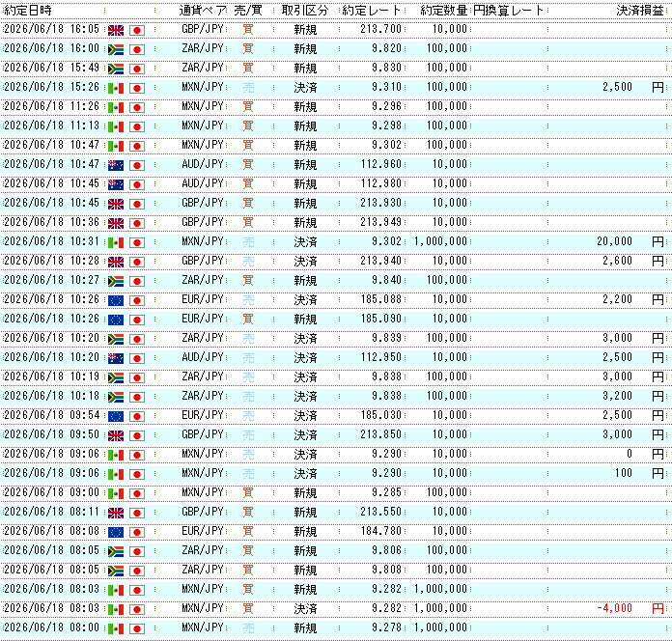
Task: Click the 決済損益 column header
Action: coord(640,11)
